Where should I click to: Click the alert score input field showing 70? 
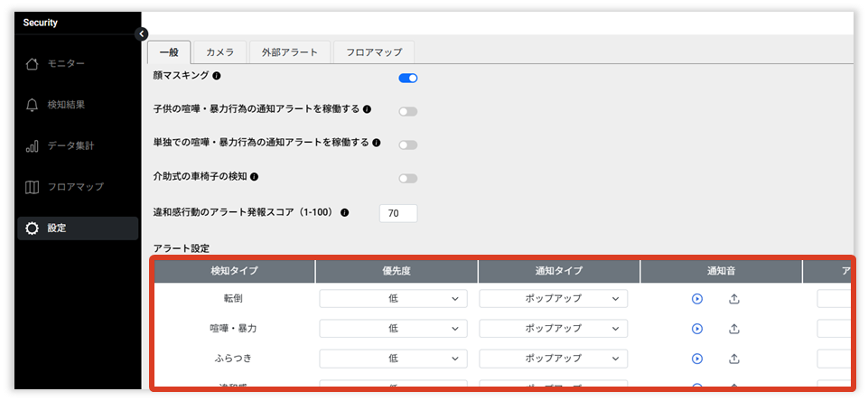(x=397, y=213)
